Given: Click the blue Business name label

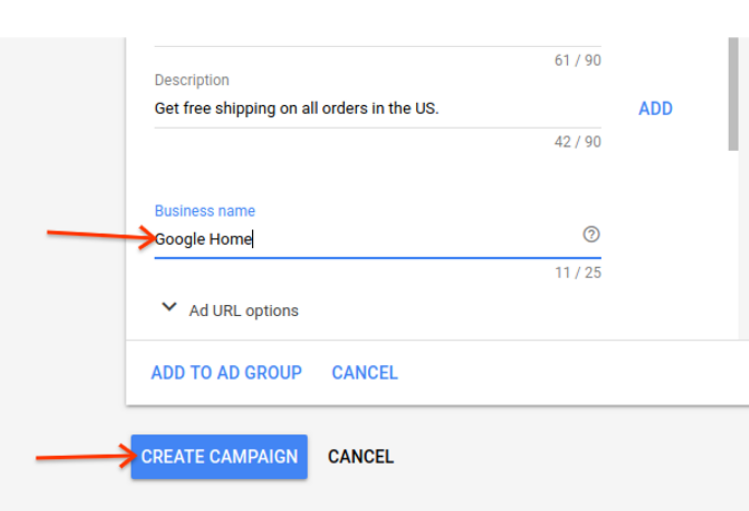Looking at the screenshot, I should [x=205, y=211].
